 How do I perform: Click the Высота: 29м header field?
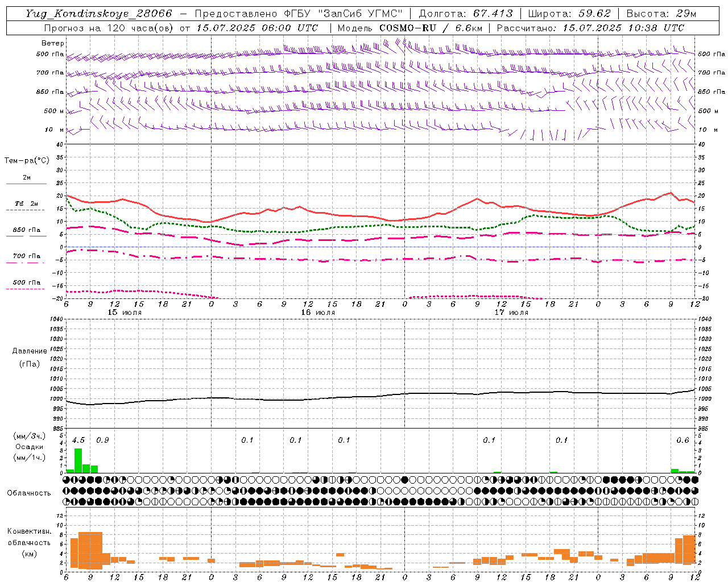point(661,14)
